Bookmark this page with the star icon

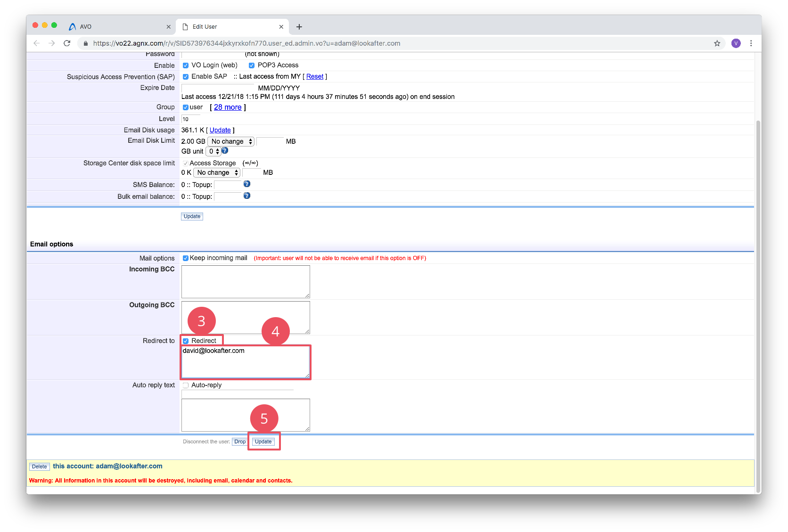coord(717,43)
